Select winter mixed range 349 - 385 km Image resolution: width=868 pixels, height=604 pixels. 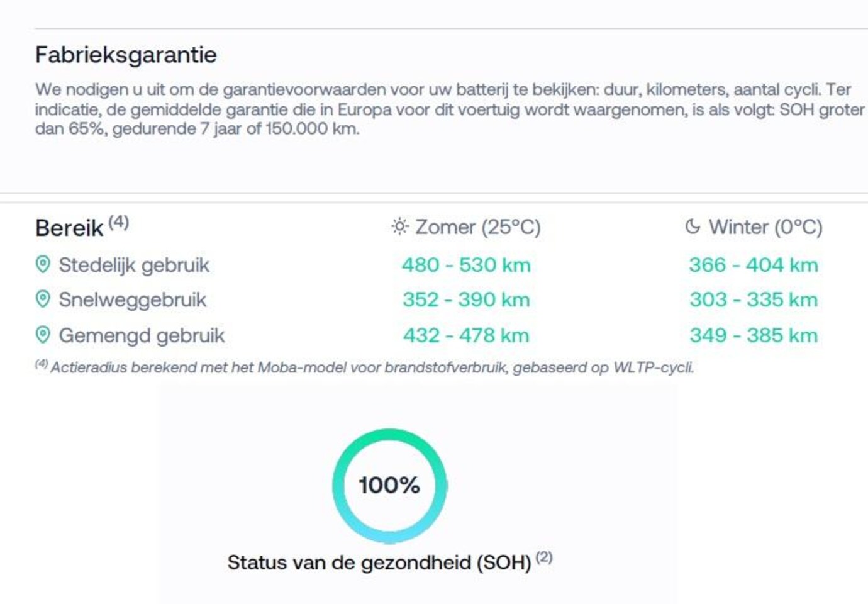point(754,335)
